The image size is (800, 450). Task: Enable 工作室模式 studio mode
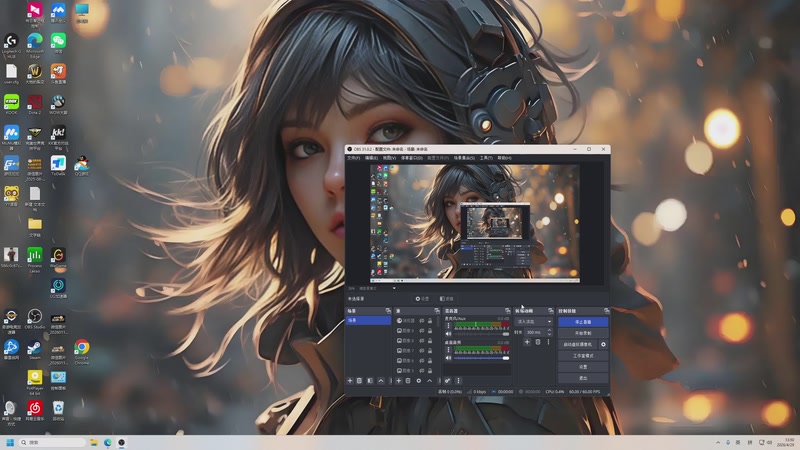(x=583, y=356)
